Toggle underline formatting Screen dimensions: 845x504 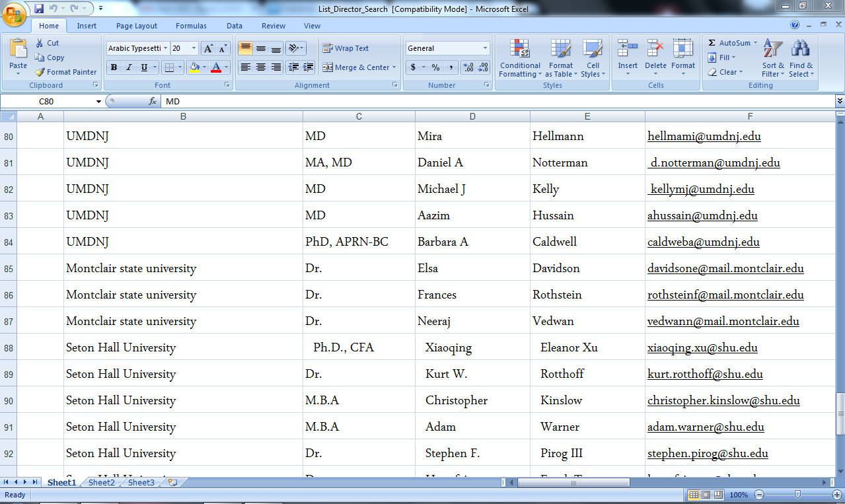144,67
